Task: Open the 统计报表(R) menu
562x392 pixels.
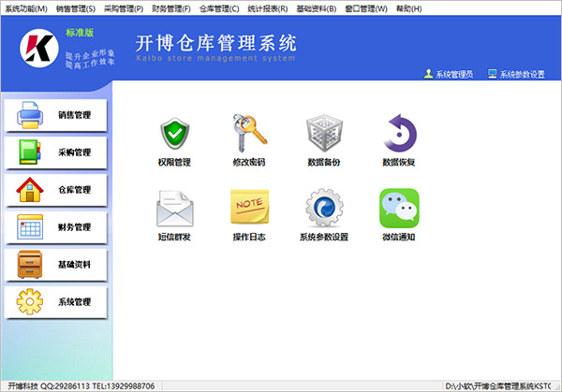Action: tap(267, 8)
